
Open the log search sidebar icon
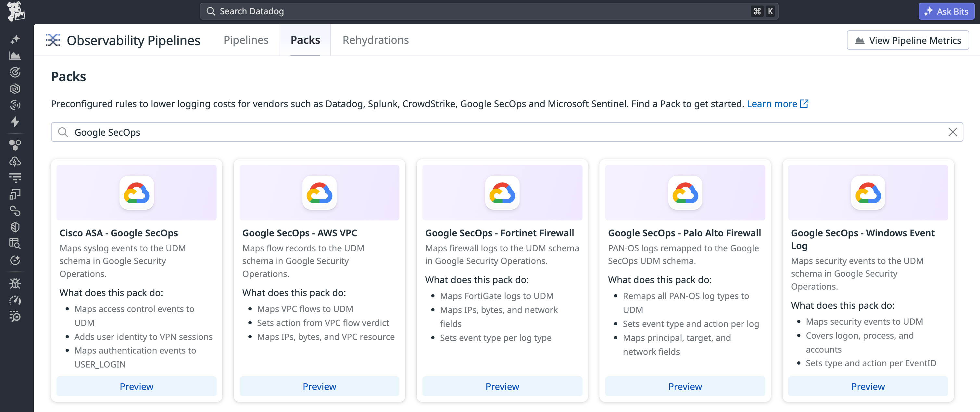15,317
